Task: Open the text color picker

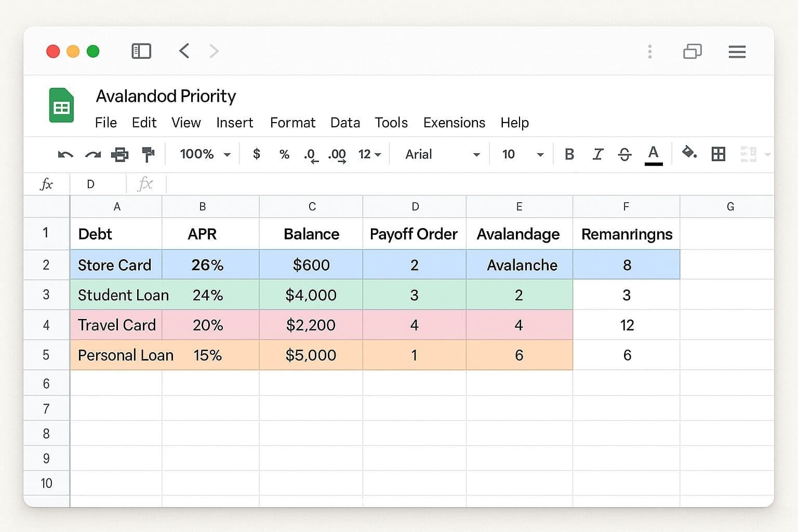Action: pos(653,154)
